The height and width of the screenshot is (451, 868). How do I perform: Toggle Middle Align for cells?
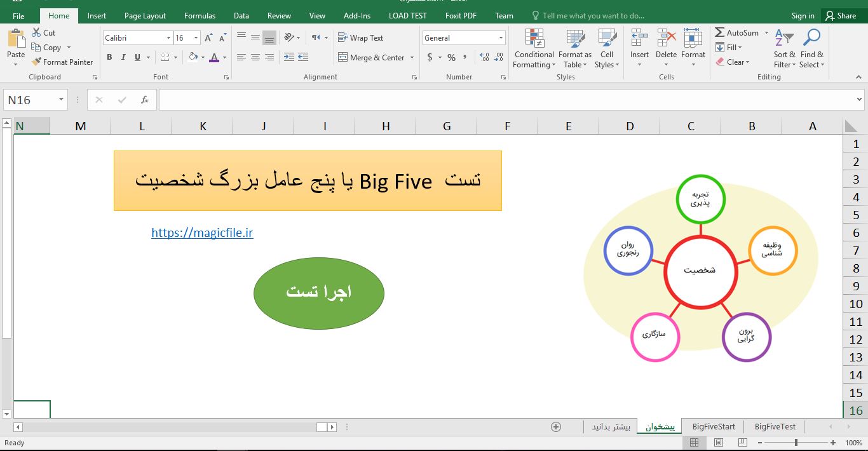click(255, 37)
